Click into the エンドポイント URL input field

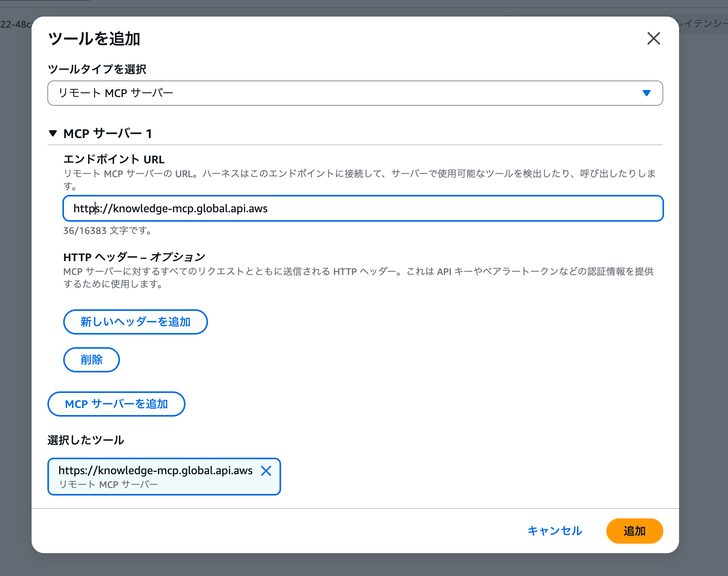[x=363, y=208]
